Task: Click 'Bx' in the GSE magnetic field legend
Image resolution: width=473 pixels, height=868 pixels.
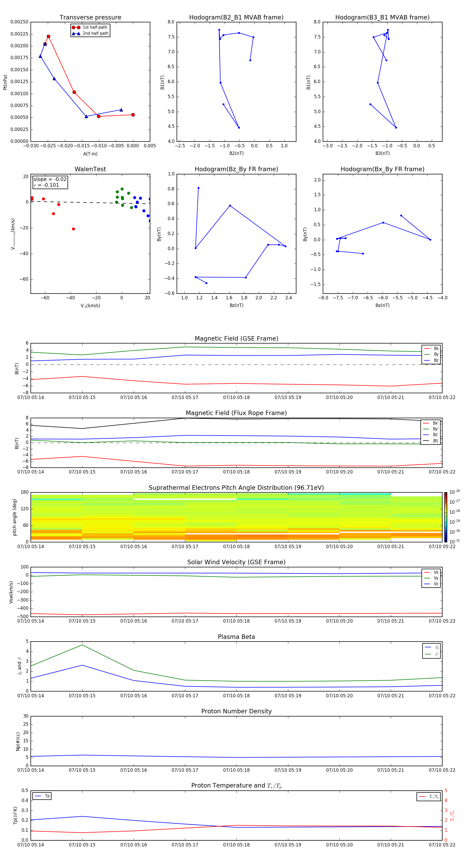Action: [436, 349]
